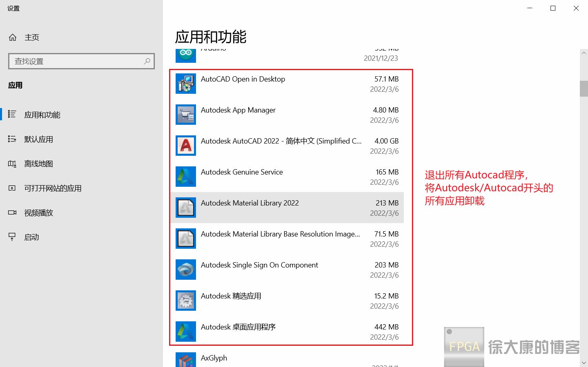Screen dimensions: 588x367
Task: Click the 查找设置 search field
Action: tap(81, 61)
